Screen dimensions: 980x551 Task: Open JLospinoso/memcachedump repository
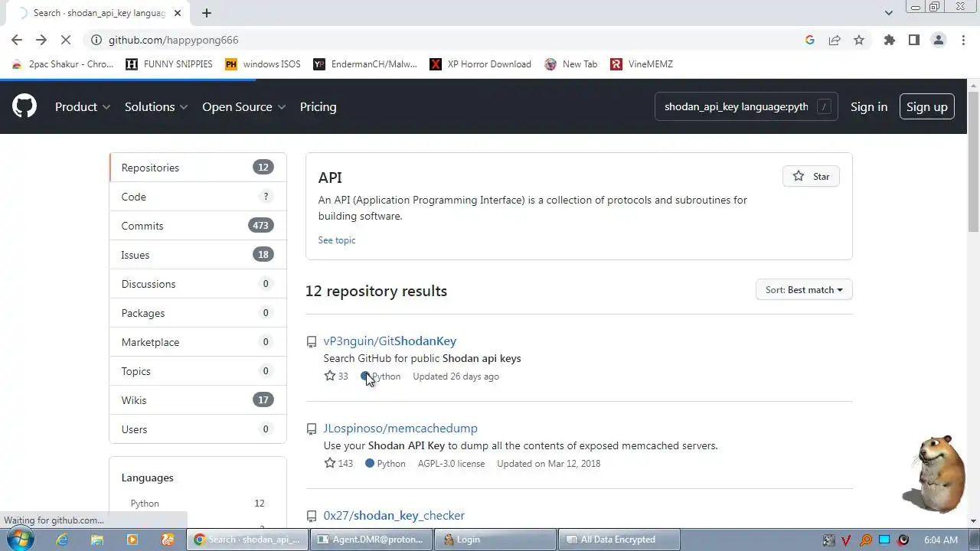click(x=400, y=428)
